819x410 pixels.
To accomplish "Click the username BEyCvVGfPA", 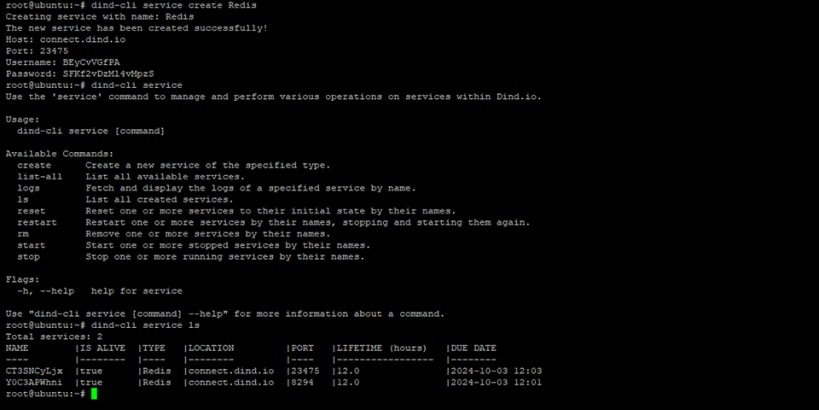I will (x=91, y=62).
